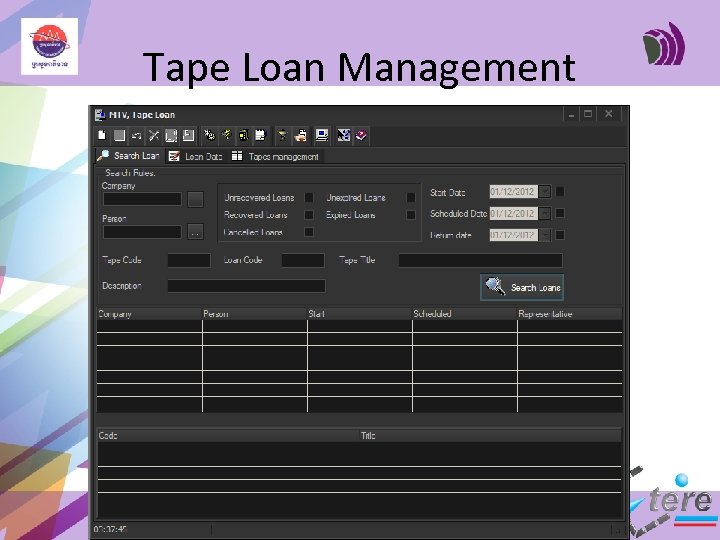The width and height of the screenshot is (720, 540).
Task: Click the calendar notepad toolbar icon
Action: click(x=261, y=135)
